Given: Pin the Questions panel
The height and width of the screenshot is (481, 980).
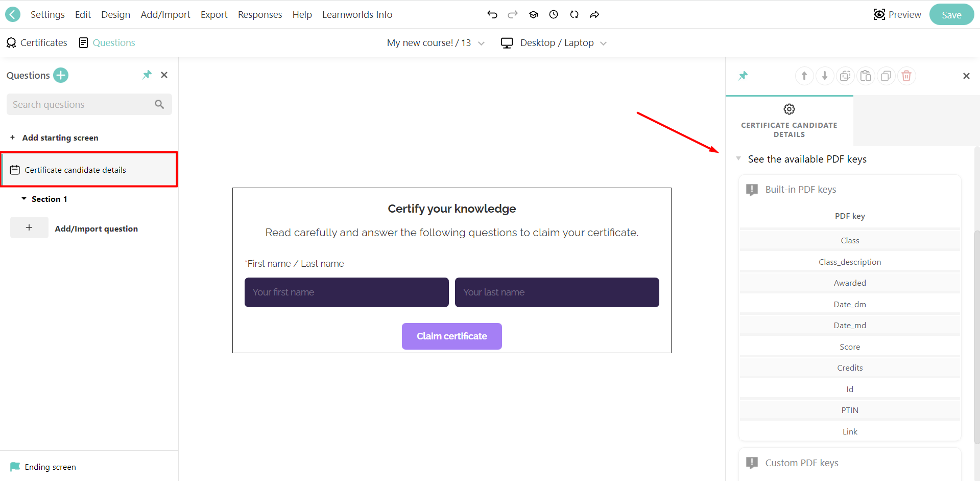Looking at the screenshot, I should click(x=147, y=75).
